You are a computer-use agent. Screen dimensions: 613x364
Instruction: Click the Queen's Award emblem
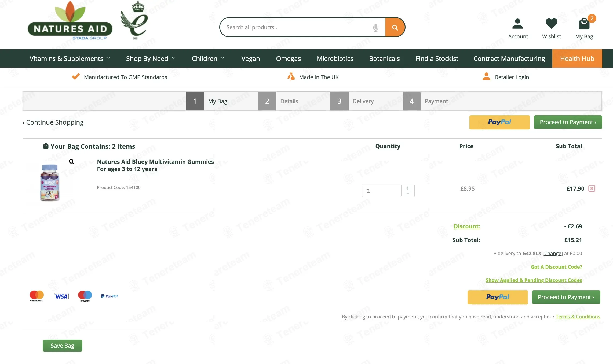pos(135,20)
